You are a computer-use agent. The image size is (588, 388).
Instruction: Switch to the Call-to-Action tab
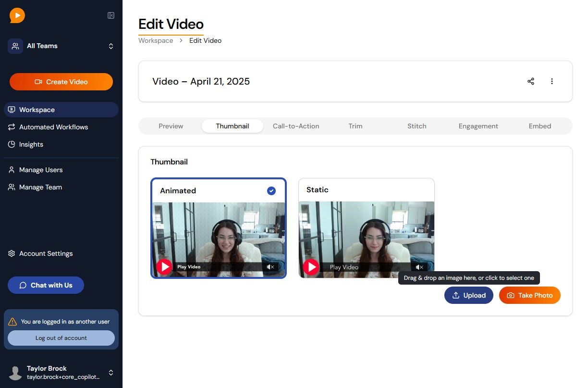point(296,126)
